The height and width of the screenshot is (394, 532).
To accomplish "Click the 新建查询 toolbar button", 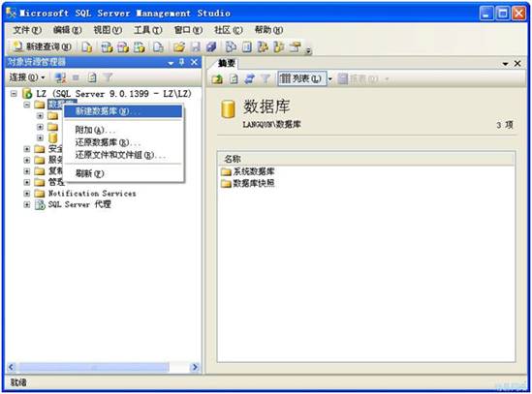I will click(42, 46).
